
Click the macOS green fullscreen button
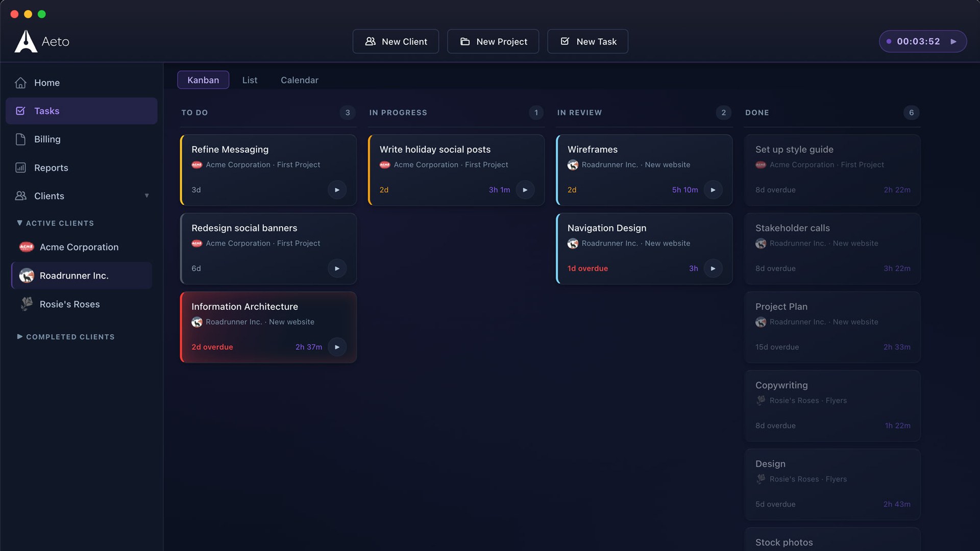pyautogui.click(x=42, y=14)
